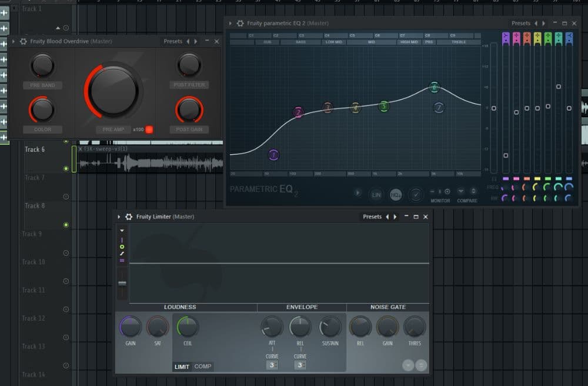Open Presets menu in Blood Overdrive
Image resolution: width=588 pixels, height=386 pixels.
pos(173,41)
